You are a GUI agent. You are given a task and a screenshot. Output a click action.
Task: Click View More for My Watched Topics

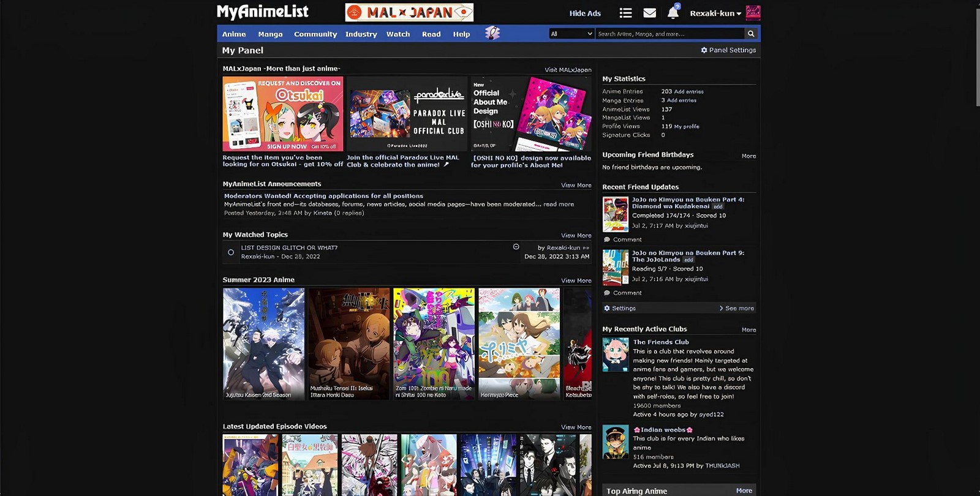[576, 235]
